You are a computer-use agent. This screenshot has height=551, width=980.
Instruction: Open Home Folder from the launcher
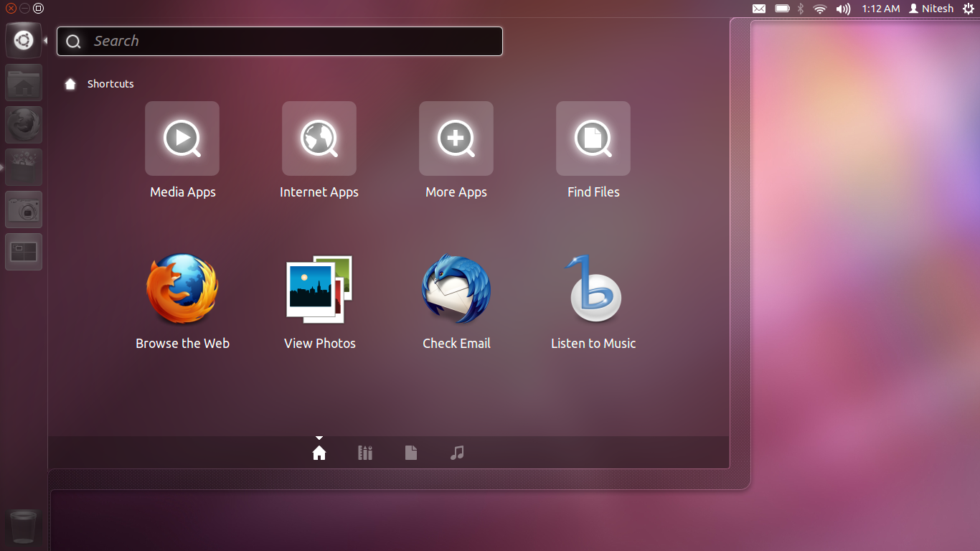tap(24, 83)
